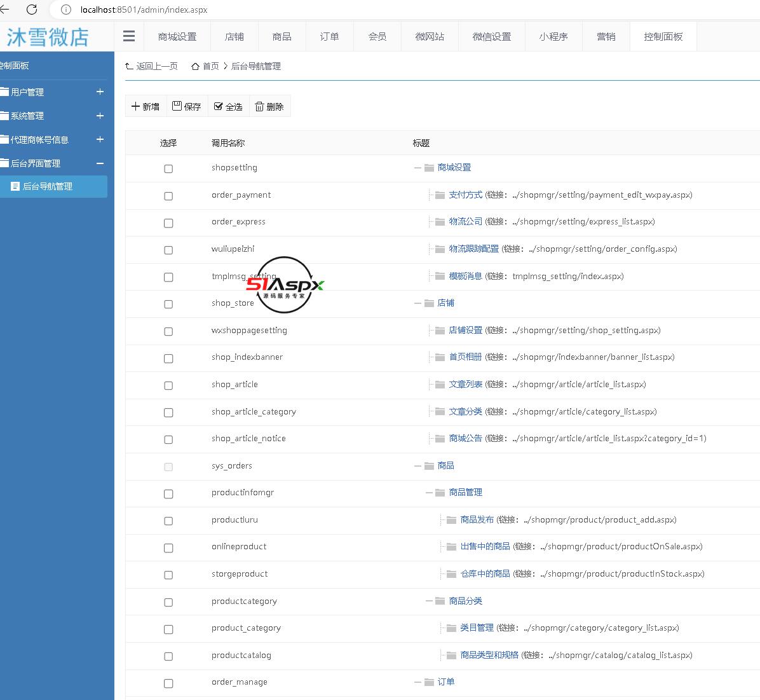
Task: Select the order_payment row checkbox
Action: [168, 196]
